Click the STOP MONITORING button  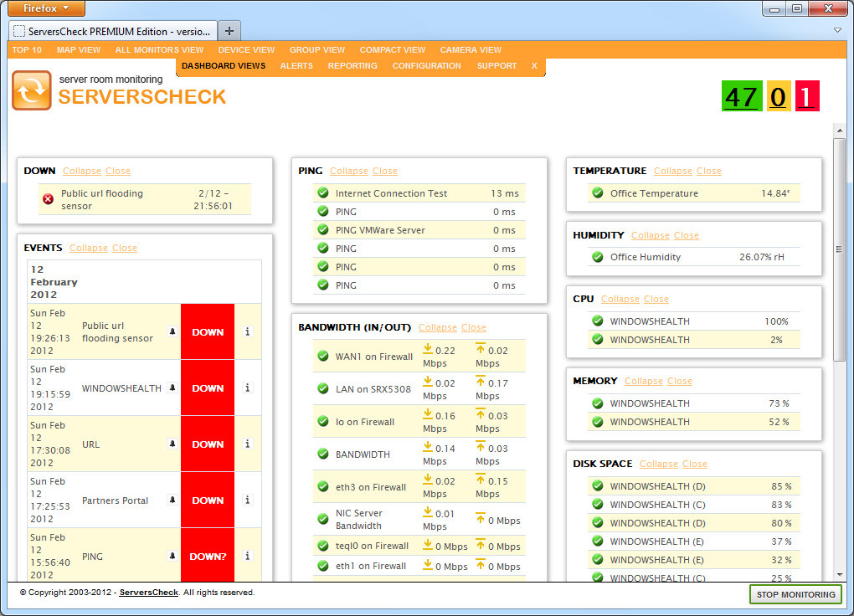[795, 594]
